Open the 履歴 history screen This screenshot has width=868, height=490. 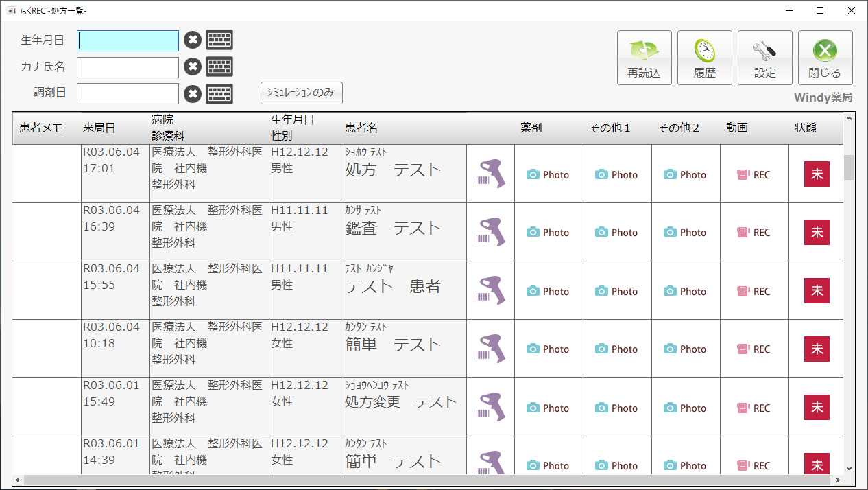point(704,58)
